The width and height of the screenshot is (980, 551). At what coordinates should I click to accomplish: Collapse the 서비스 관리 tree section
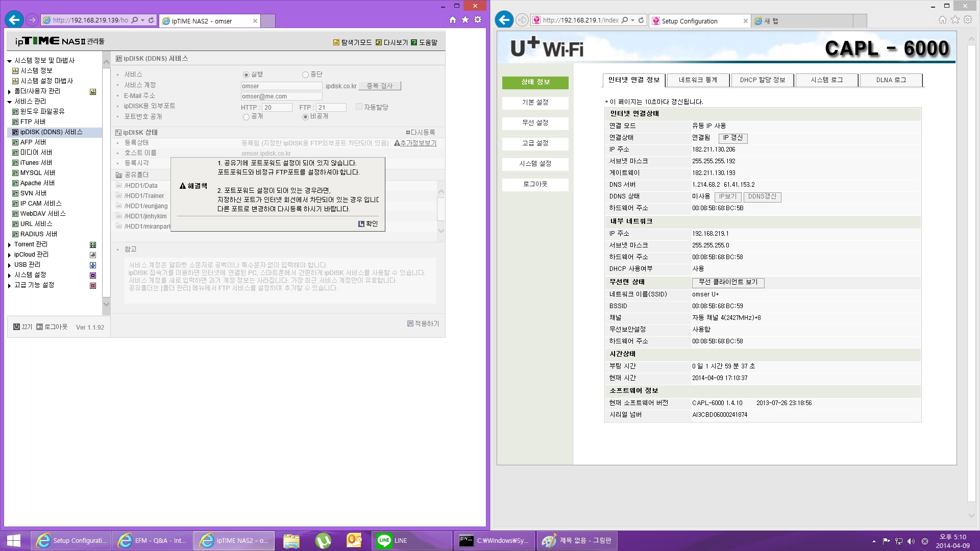pos(9,102)
